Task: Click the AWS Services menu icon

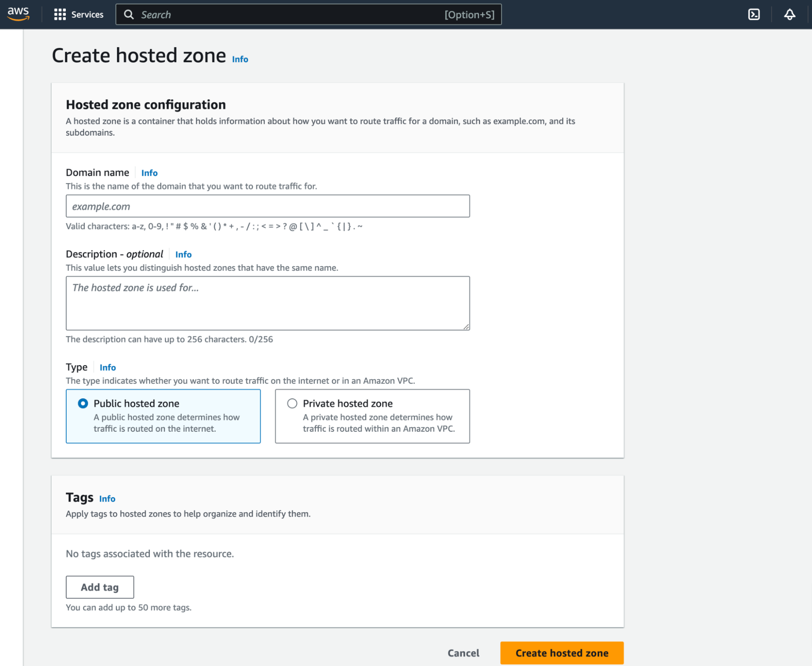Action: point(59,14)
